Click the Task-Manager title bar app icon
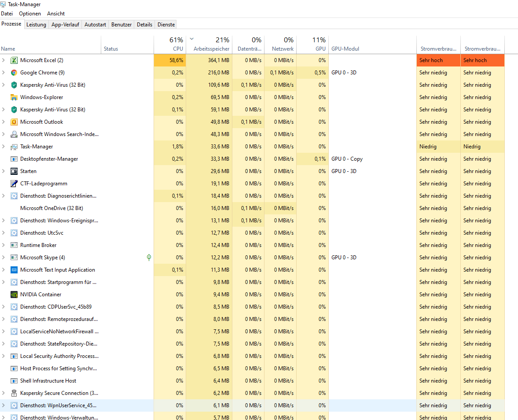The height and width of the screenshot is (420, 518). [3, 4]
